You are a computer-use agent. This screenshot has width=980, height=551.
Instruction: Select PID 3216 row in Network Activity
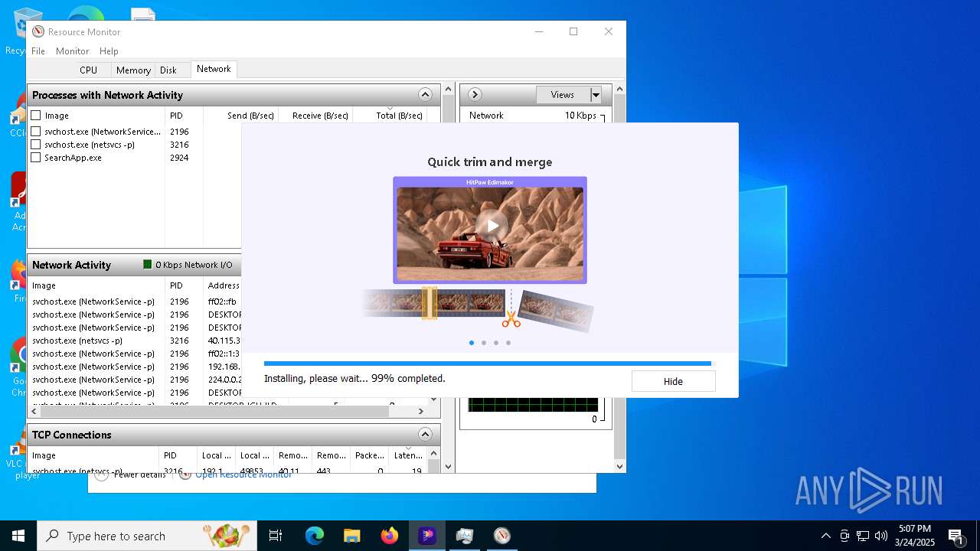pyautogui.click(x=135, y=341)
